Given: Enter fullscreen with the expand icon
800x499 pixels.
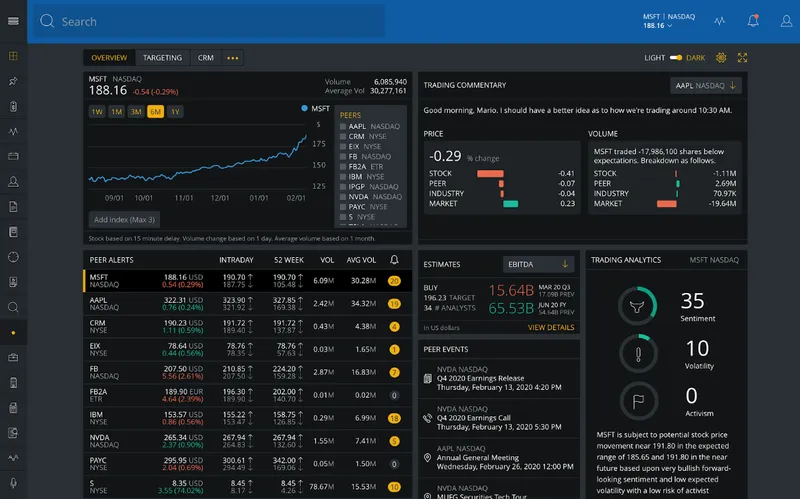Looking at the screenshot, I should [x=742, y=58].
